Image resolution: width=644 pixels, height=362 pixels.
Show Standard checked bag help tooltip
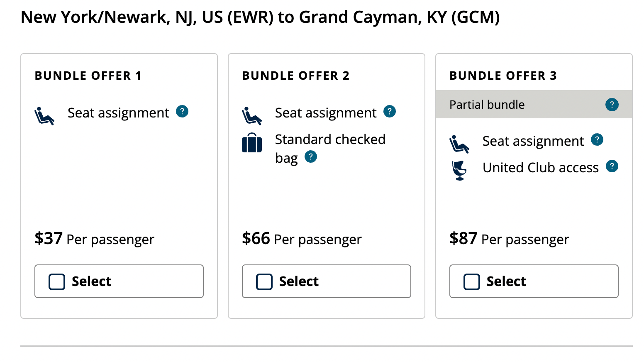point(311,157)
